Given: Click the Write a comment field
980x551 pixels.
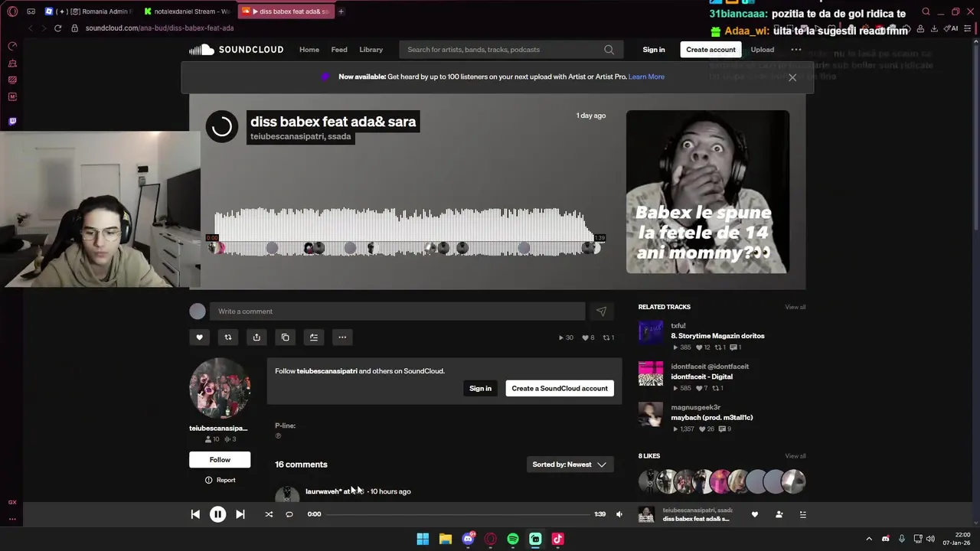Looking at the screenshot, I should pos(397,311).
